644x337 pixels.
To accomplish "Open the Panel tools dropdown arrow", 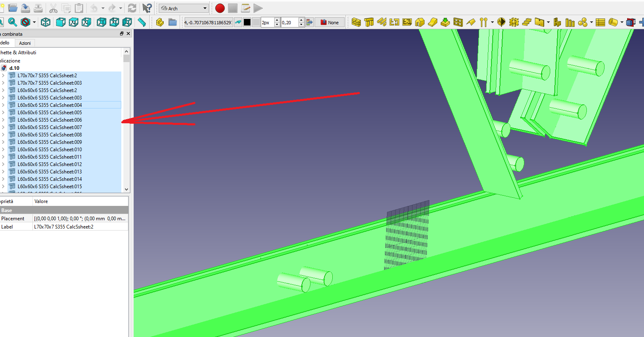I will coord(548,22).
